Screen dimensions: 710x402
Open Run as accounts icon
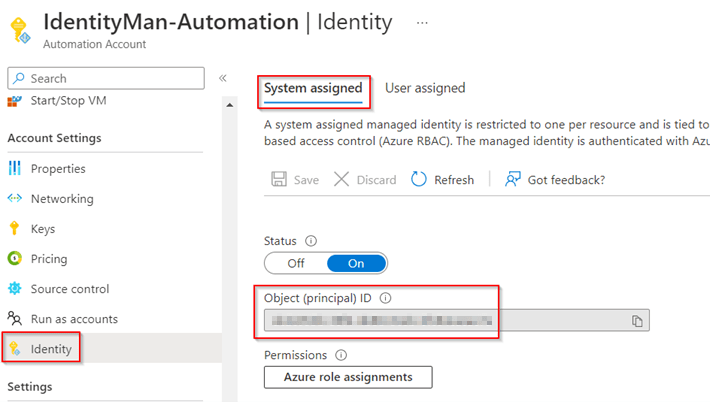pos(15,319)
